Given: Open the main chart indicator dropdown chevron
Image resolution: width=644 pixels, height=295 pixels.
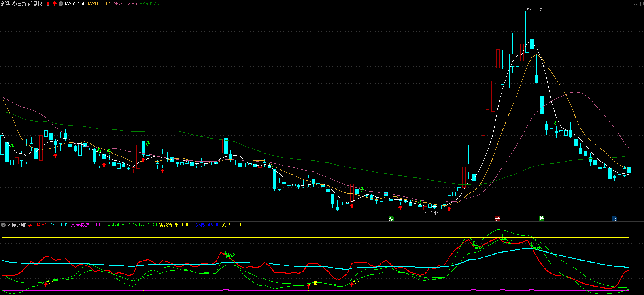Looking at the screenshot, I should pyautogui.click(x=61, y=4).
